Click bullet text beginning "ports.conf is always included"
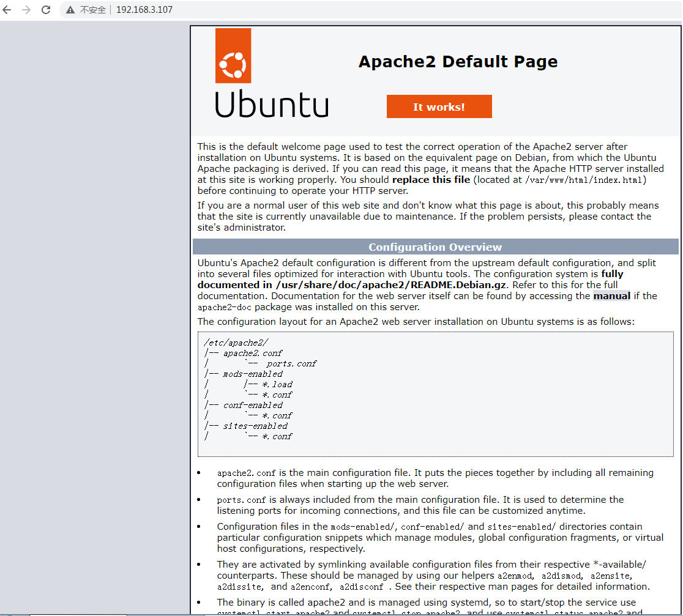The image size is (683, 616). (420, 505)
